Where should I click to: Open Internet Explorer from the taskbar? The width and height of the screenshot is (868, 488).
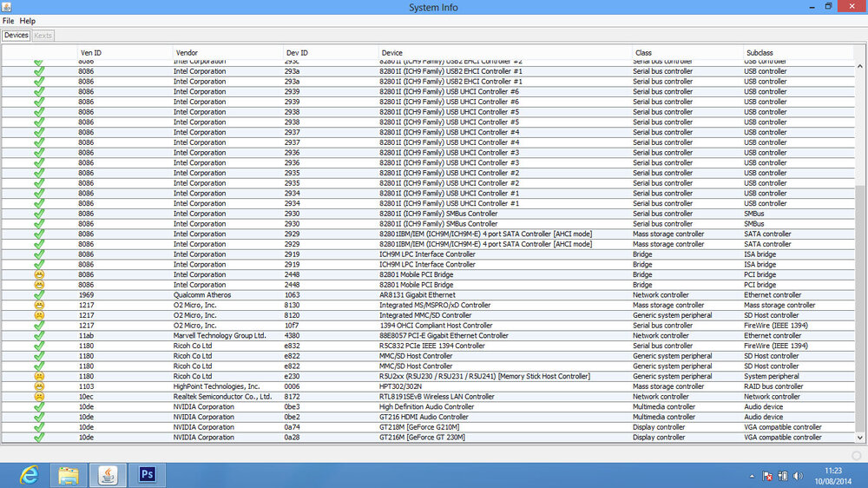(30, 474)
